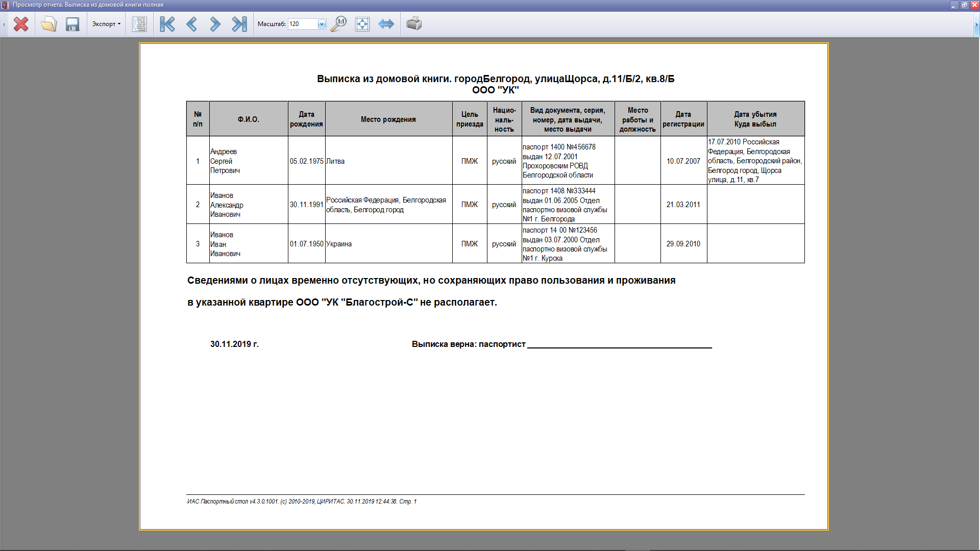
Task: Click birthplace Литва
Action: coord(335,161)
